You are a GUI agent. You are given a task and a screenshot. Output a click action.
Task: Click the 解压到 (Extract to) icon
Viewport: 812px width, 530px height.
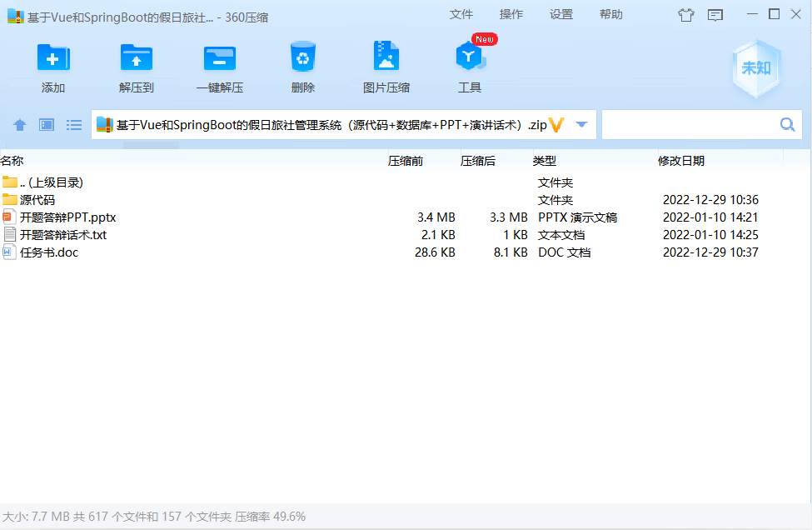click(137, 57)
